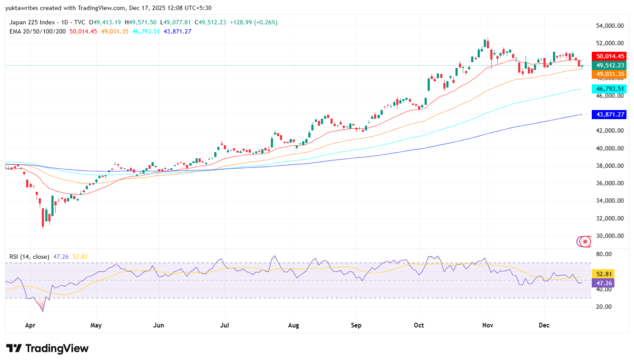Click the Apr label on the time axis
The height and width of the screenshot is (364, 634).
click(30, 325)
